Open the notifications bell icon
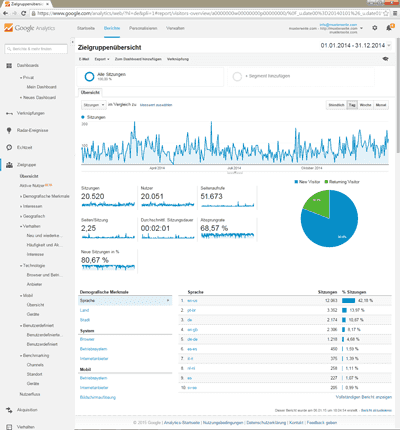Viewport: 400px width, 430px height. 389,28
